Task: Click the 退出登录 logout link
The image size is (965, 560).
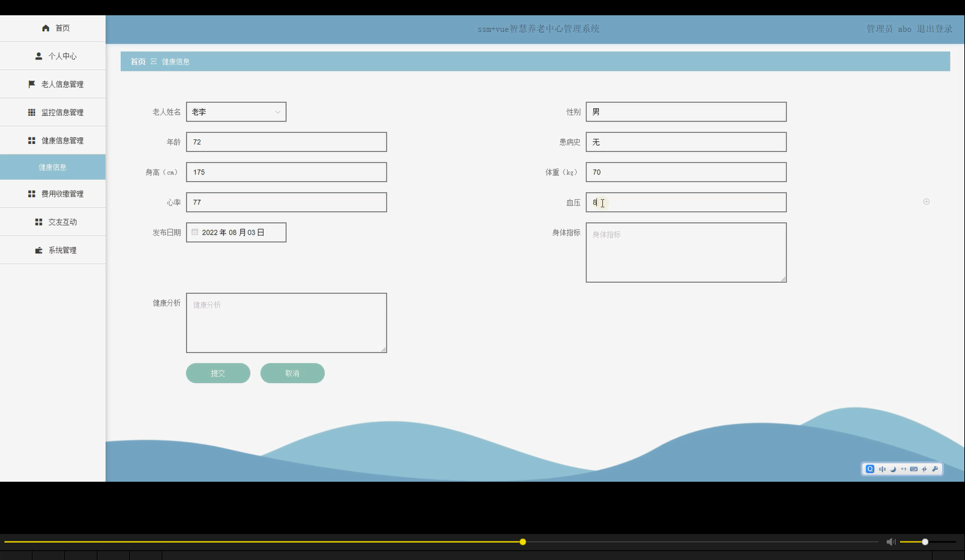Action: (935, 28)
